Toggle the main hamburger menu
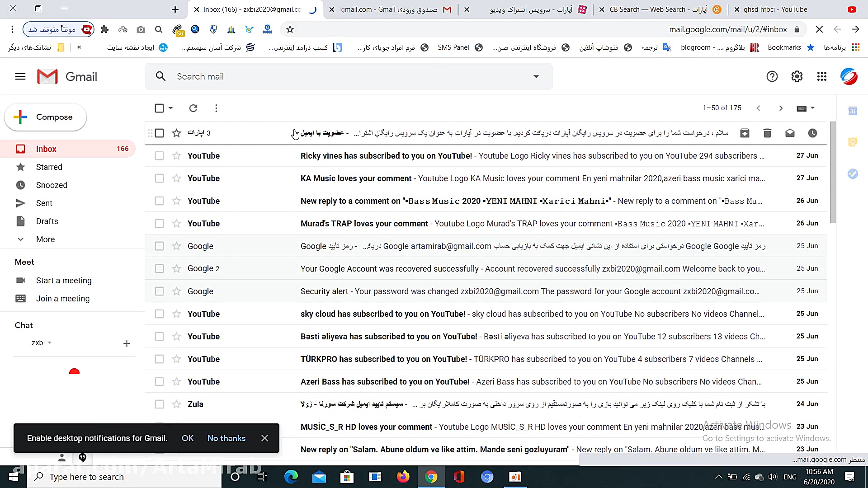 [x=20, y=76]
